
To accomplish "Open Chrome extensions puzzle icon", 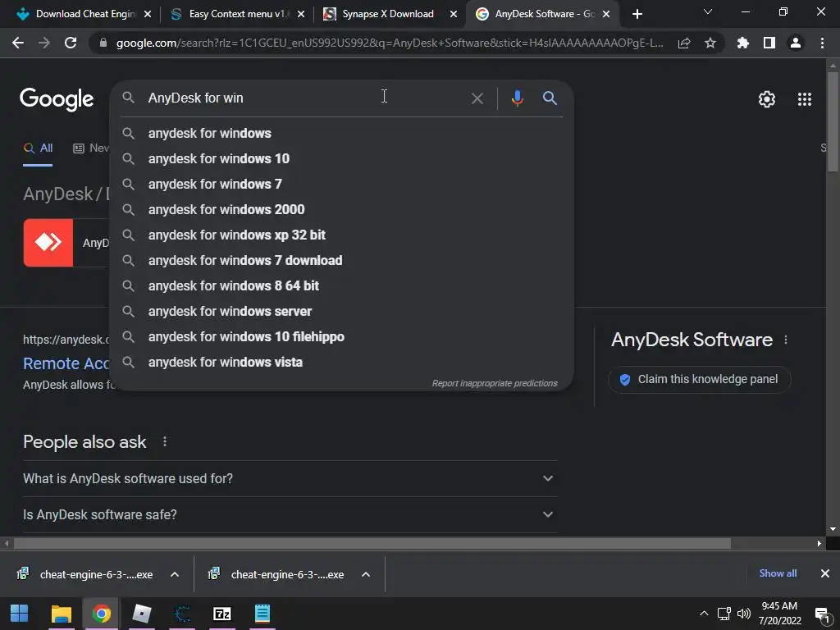I will coord(742,43).
